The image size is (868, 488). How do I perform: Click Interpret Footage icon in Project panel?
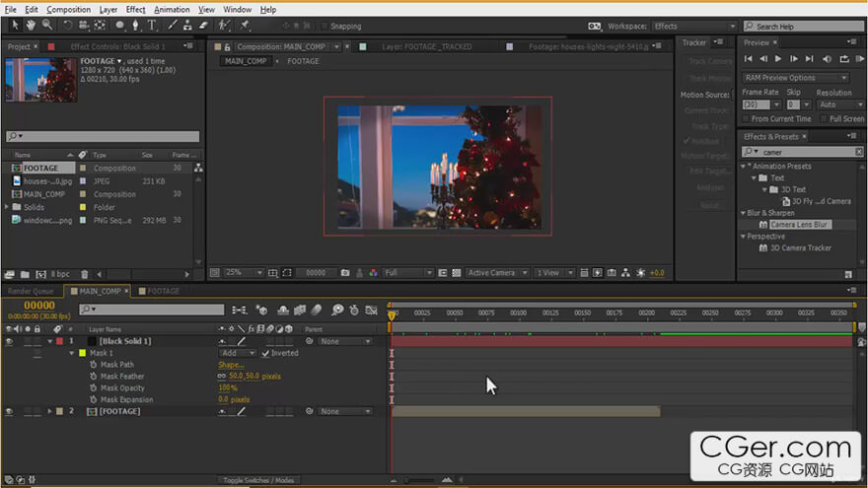(10, 274)
